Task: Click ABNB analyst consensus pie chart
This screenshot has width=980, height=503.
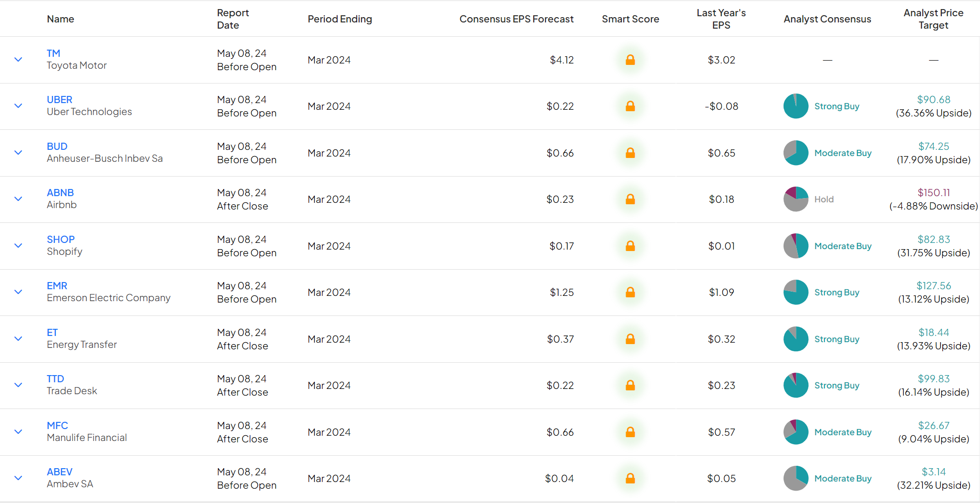Action: point(796,199)
